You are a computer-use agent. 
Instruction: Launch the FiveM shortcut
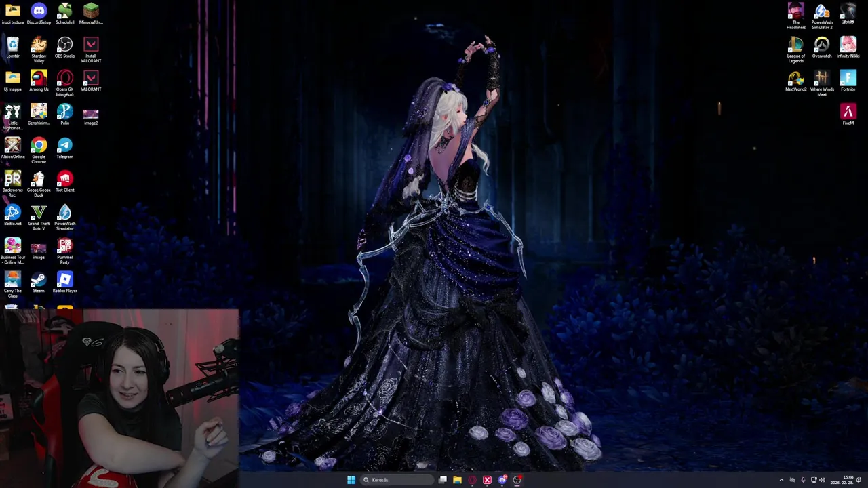[848, 114]
